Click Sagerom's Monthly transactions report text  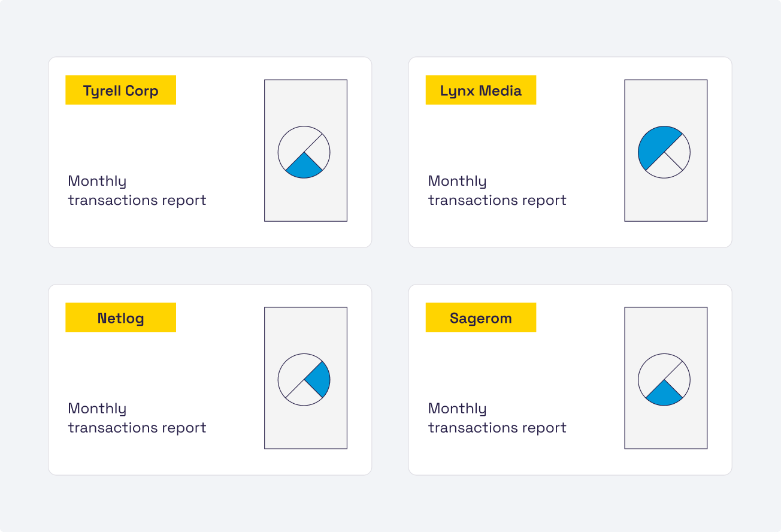point(497,418)
